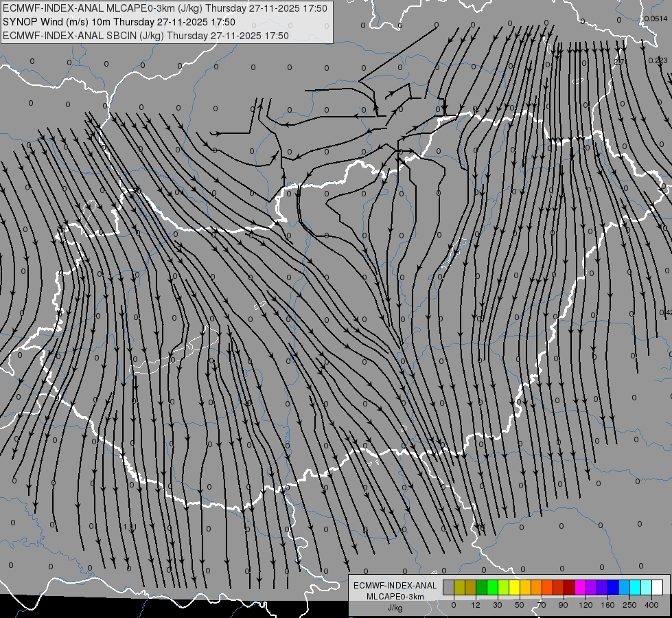Click the legend tick label 50
The height and width of the screenshot is (618, 672).
click(x=520, y=605)
